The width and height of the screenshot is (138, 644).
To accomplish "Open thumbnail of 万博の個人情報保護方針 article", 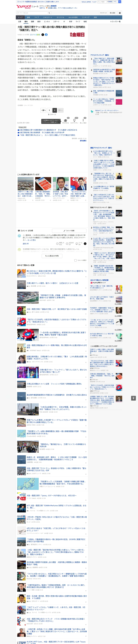I will pyautogui.click(x=43, y=184).
